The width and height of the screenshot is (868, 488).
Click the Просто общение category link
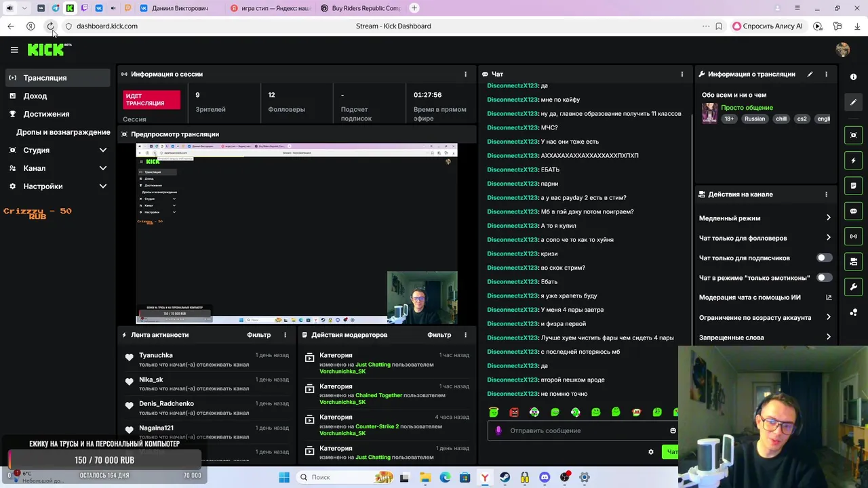[x=747, y=108]
